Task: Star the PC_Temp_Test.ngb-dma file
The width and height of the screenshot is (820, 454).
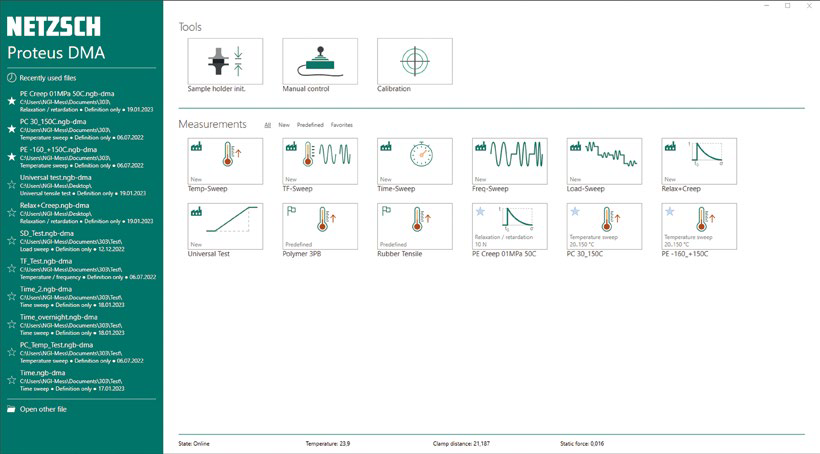Action: point(12,352)
